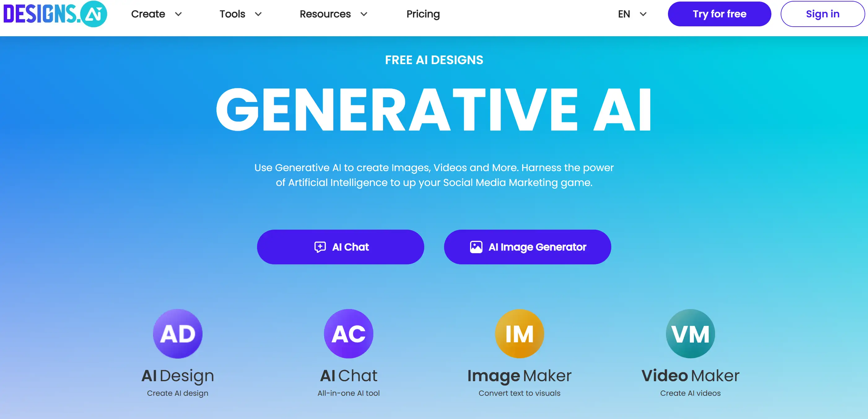Screen dimensions: 868x419
Task: Click the AI Chat button
Action: [341, 247]
